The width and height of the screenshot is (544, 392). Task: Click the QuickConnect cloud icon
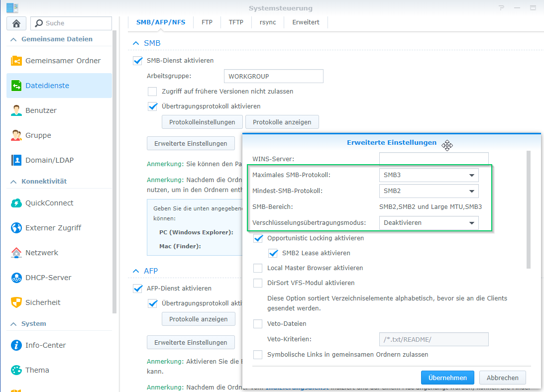tap(16, 203)
